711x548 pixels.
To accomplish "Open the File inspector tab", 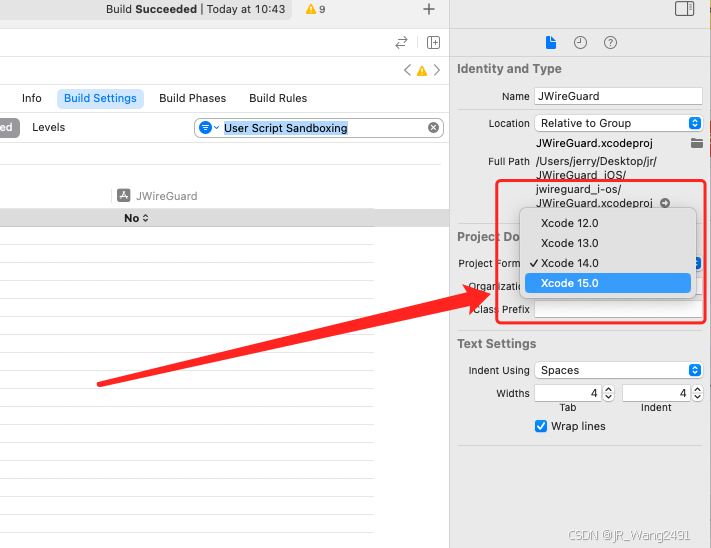I will (551, 43).
